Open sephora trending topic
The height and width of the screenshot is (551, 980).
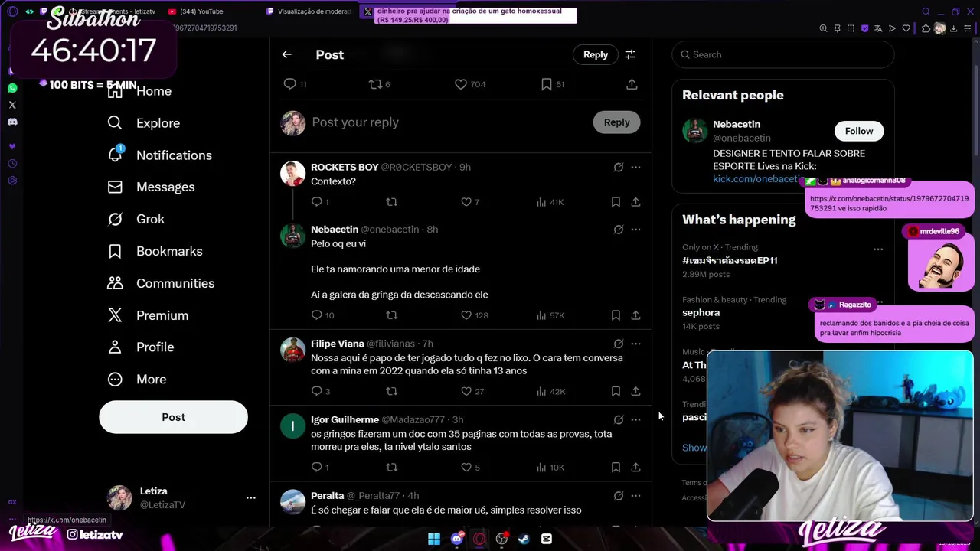click(x=701, y=312)
